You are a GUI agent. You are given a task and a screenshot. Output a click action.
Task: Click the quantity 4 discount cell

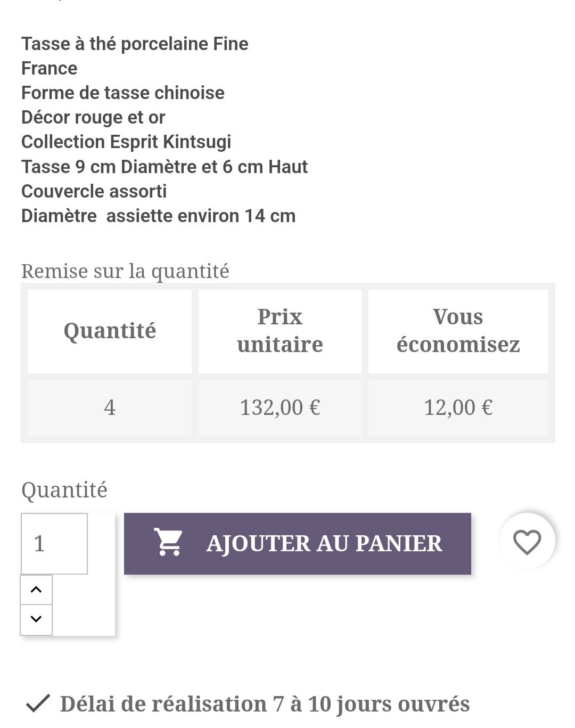coord(110,408)
